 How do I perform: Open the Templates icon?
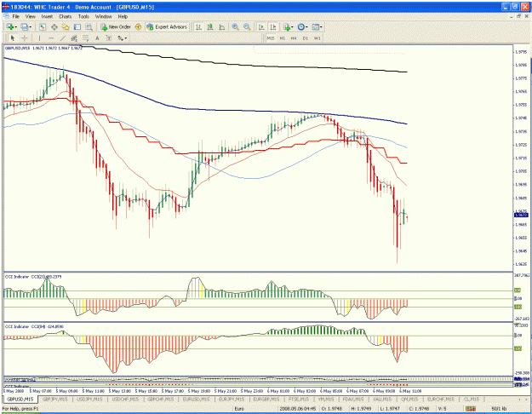coord(316,26)
